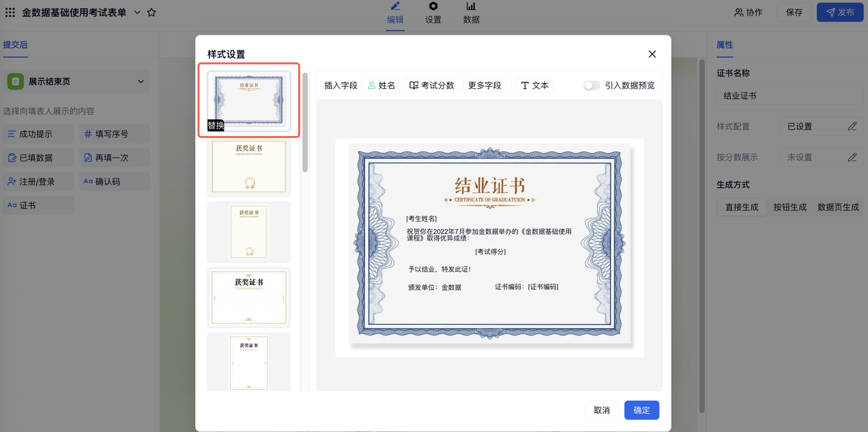Open the apps grid menu icon
This screenshot has height=432, width=868.
click(x=10, y=13)
